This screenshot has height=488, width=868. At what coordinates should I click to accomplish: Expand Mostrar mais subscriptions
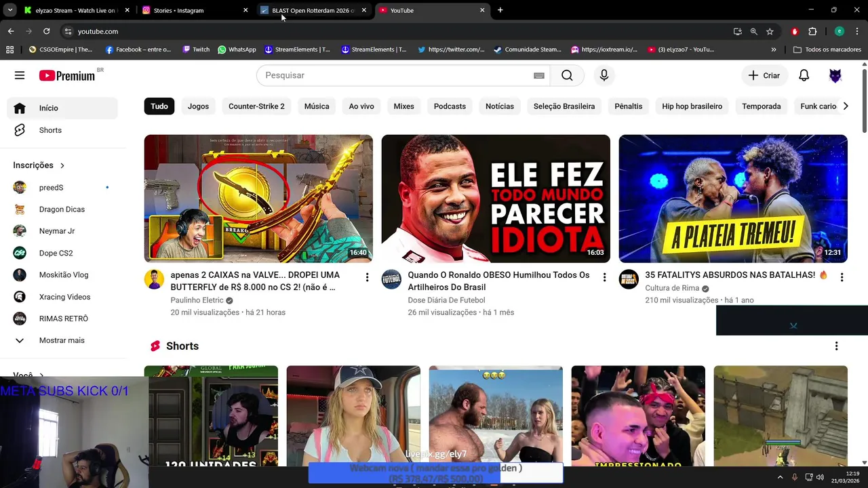coord(62,340)
